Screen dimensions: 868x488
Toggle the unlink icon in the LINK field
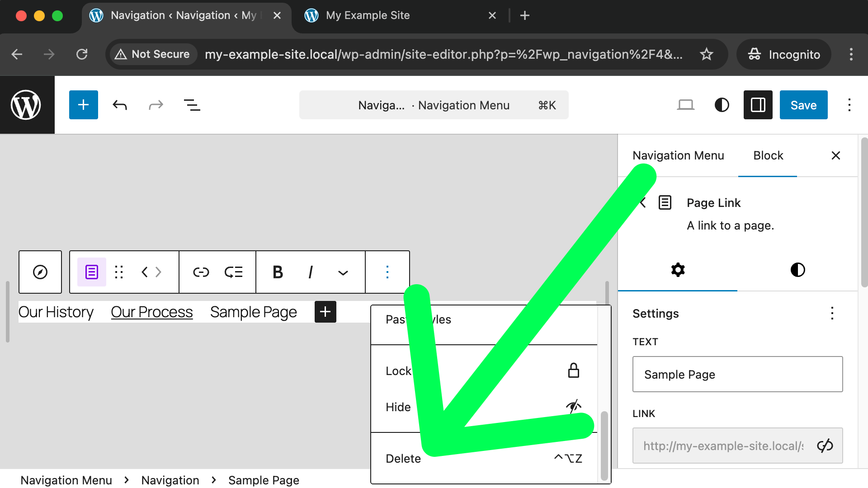tap(825, 446)
